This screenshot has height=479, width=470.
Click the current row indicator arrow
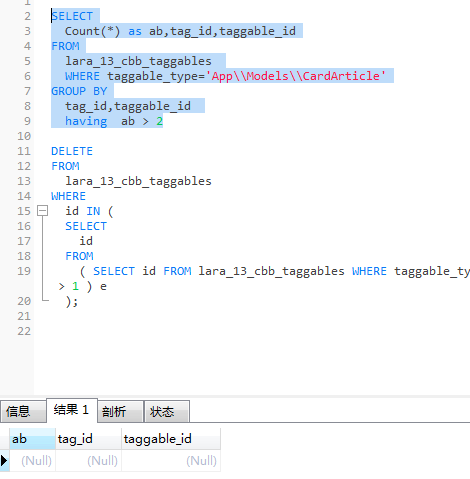click(x=4, y=461)
